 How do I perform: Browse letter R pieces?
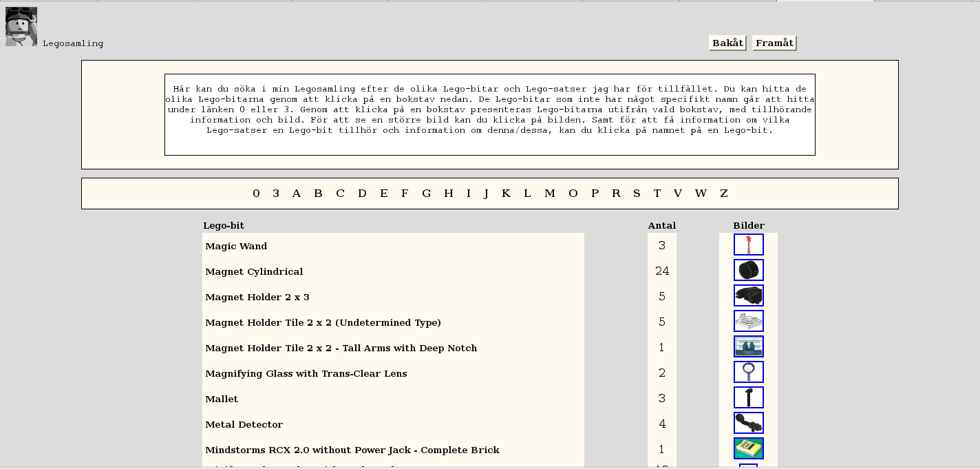point(616,194)
